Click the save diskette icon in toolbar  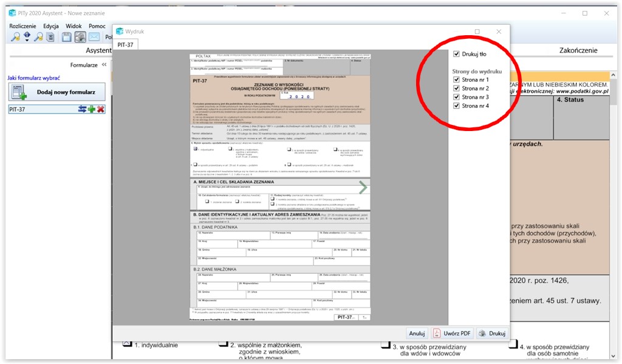tap(67, 38)
